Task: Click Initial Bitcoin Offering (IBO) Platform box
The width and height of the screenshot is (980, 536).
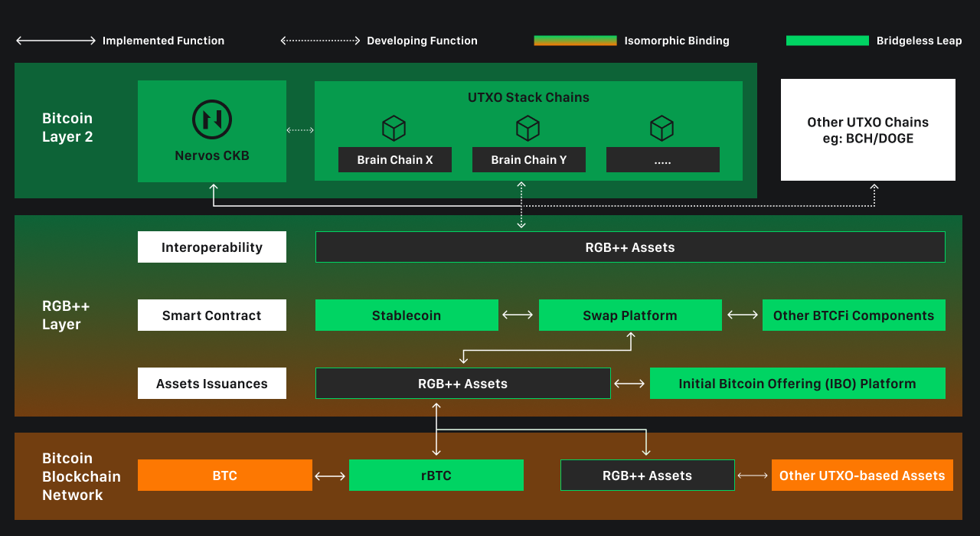Action: (x=798, y=384)
